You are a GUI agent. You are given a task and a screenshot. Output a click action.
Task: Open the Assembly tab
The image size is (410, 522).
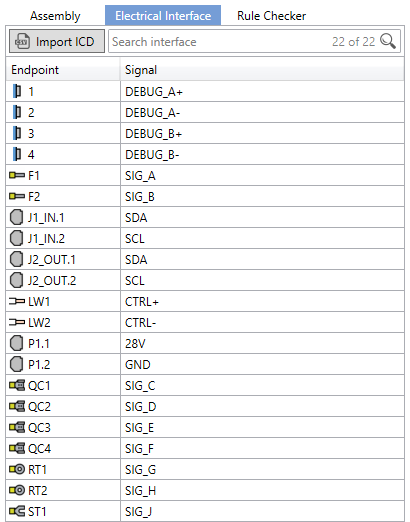[55, 16]
